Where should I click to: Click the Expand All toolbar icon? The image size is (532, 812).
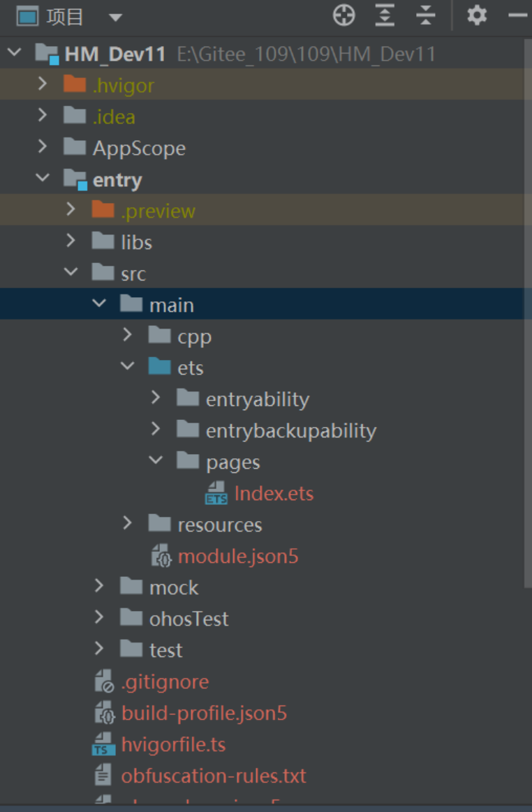(385, 15)
